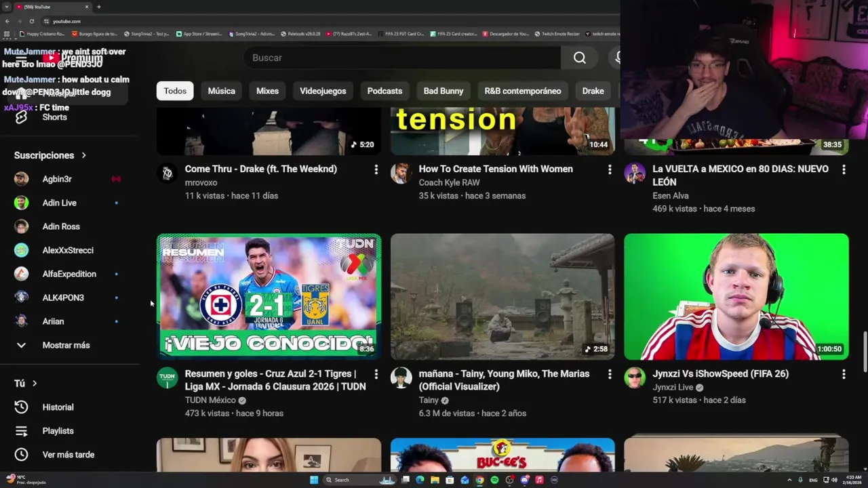
Task: Open options menu for Cruz Azul resumen video
Action: [x=376, y=374]
